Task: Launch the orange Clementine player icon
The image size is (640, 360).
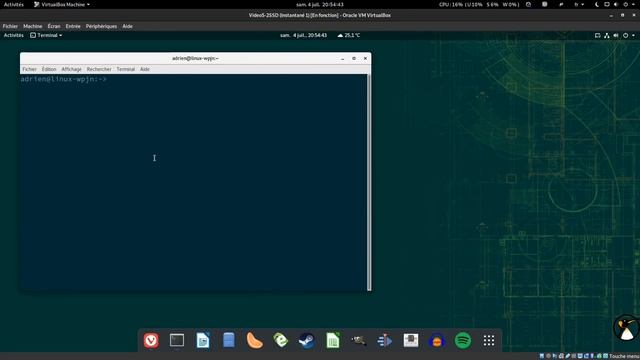Action: point(255,340)
